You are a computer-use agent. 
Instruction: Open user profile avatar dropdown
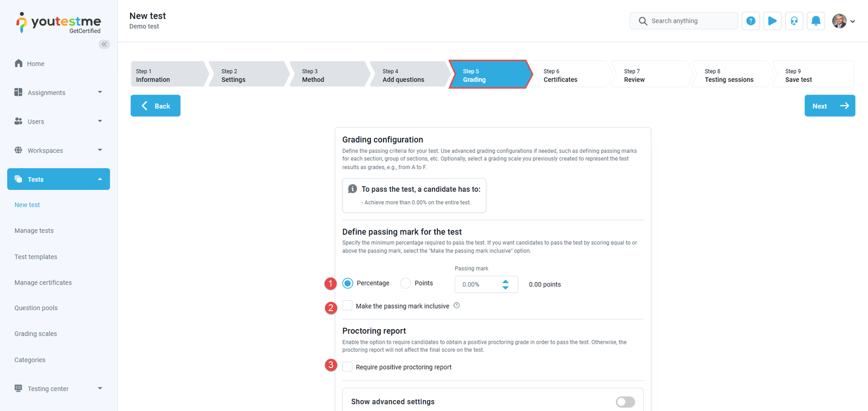pos(843,21)
